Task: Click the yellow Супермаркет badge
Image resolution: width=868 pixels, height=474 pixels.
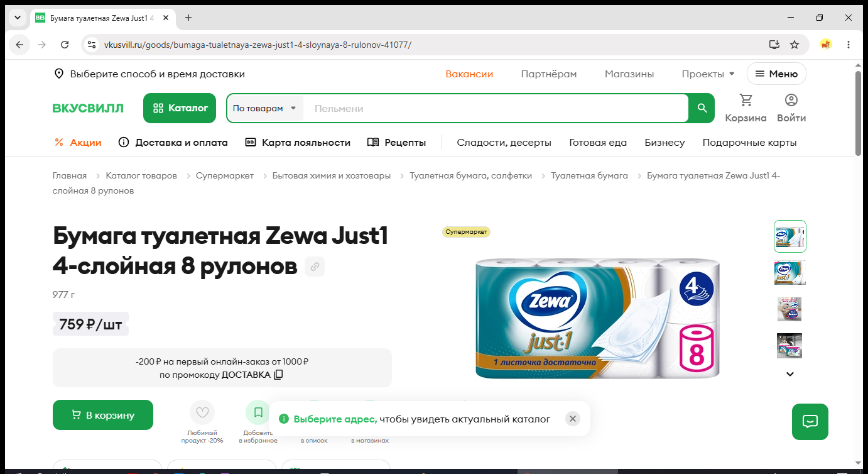Action: pos(466,232)
